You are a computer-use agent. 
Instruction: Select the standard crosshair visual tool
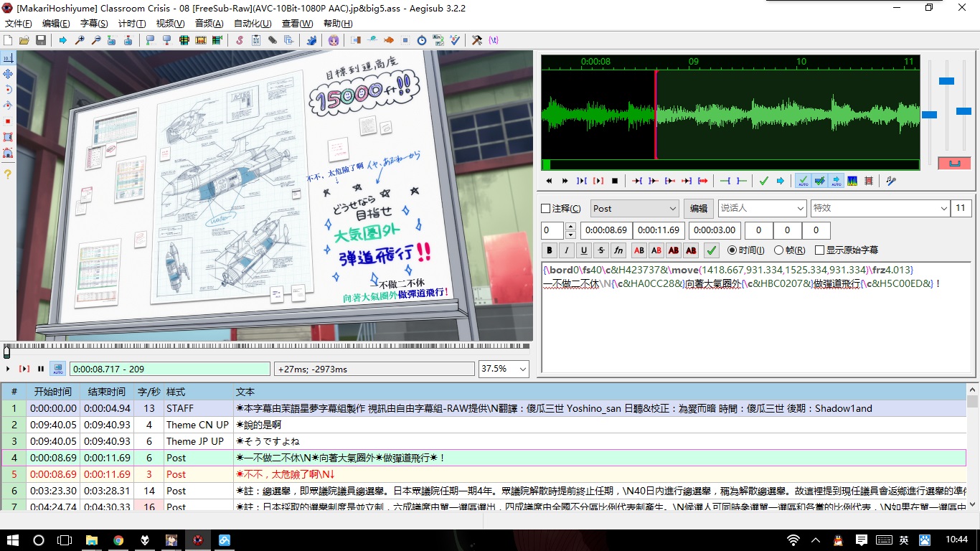[x=8, y=57]
